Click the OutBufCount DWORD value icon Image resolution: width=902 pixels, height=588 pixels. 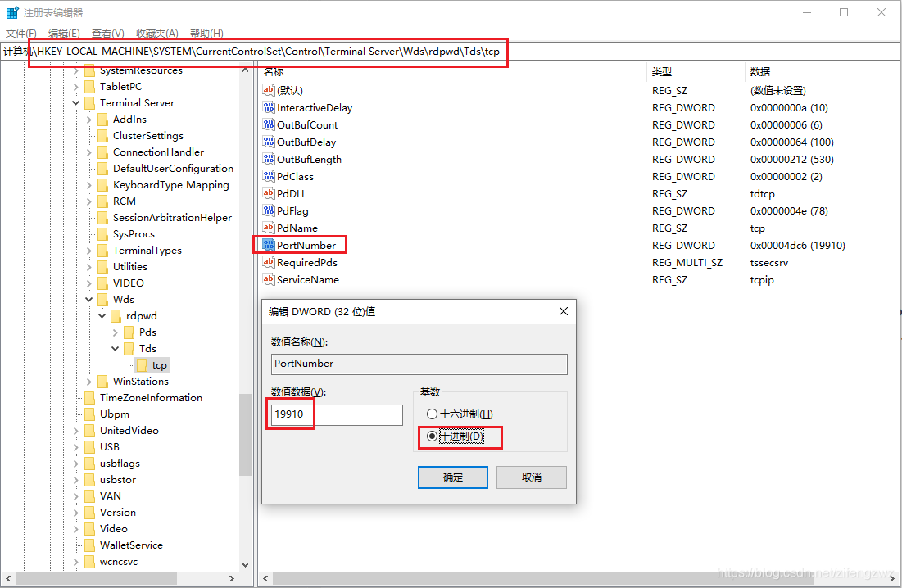tap(269, 124)
